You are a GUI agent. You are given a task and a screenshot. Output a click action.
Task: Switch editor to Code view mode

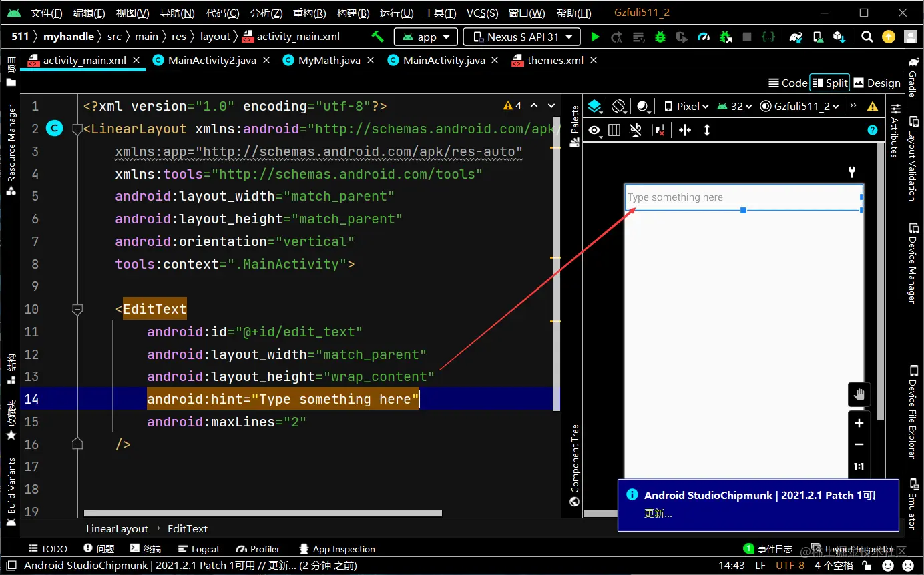pyautogui.click(x=788, y=83)
